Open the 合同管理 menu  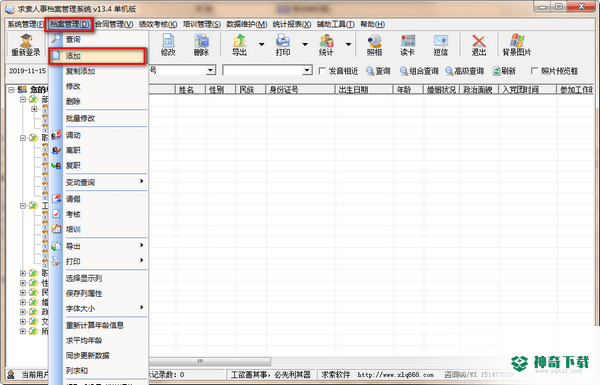pos(114,24)
